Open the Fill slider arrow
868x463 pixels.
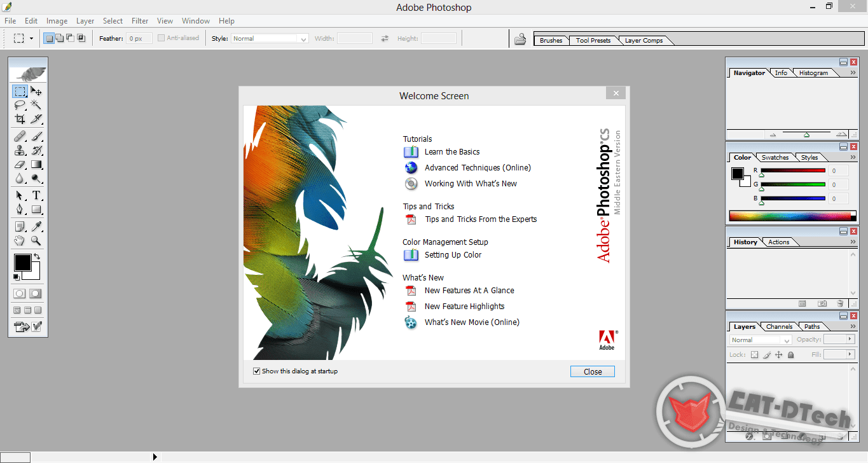pyautogui.click(x=850, y=354)
